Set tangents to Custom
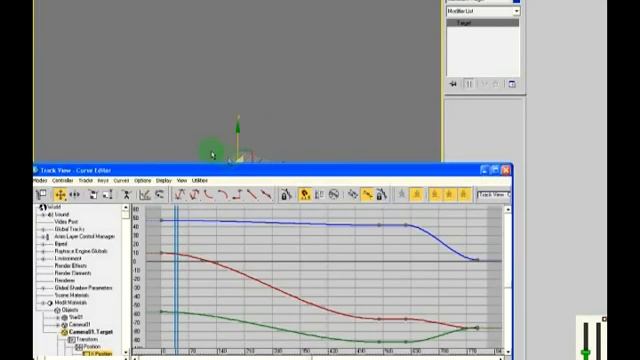 coord(194,195)
